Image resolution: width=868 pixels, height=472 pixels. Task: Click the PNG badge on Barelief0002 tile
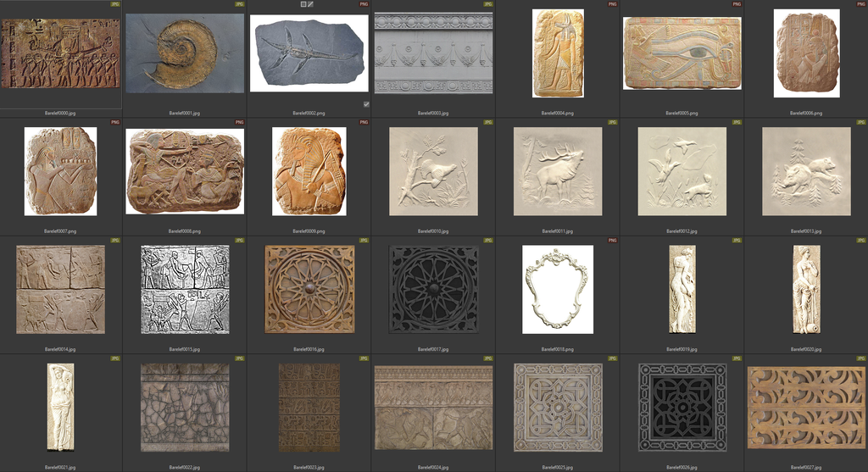pos(364,4)
